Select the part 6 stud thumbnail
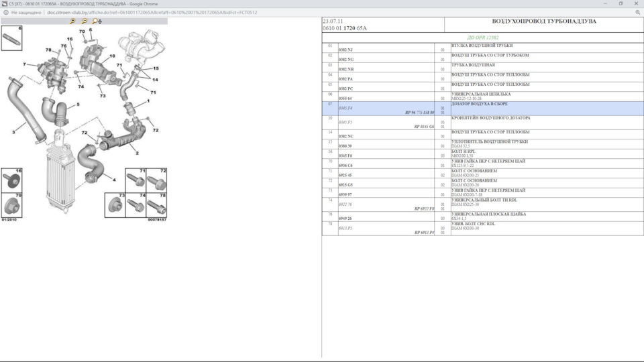This screenshot has height=362, width=644. 11,38
